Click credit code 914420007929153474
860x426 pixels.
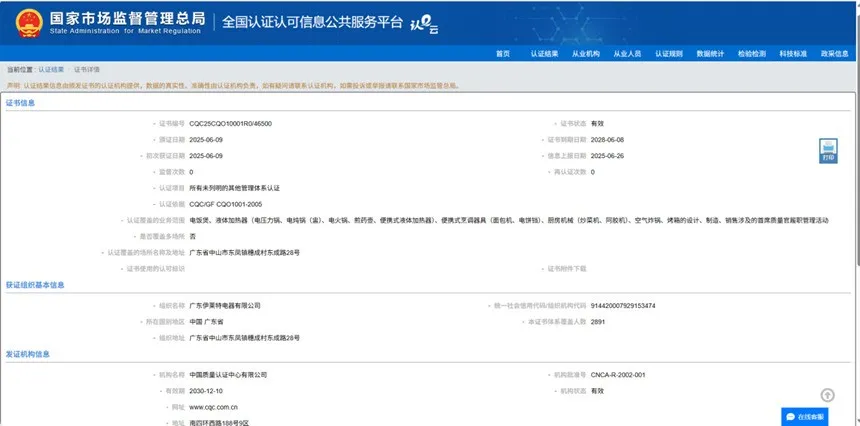[623, 306]
